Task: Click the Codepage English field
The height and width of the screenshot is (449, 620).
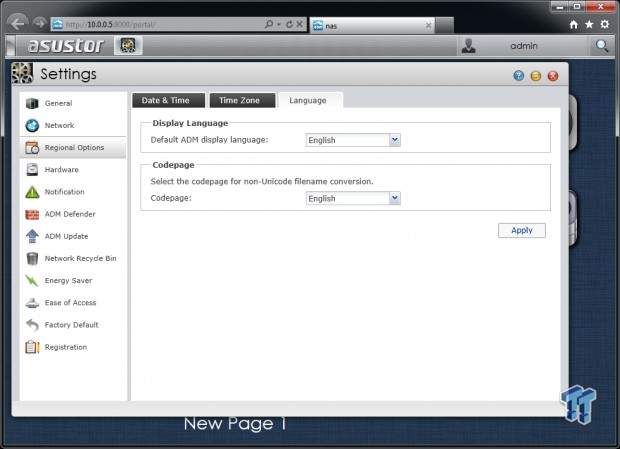Action: coord(348,198)
